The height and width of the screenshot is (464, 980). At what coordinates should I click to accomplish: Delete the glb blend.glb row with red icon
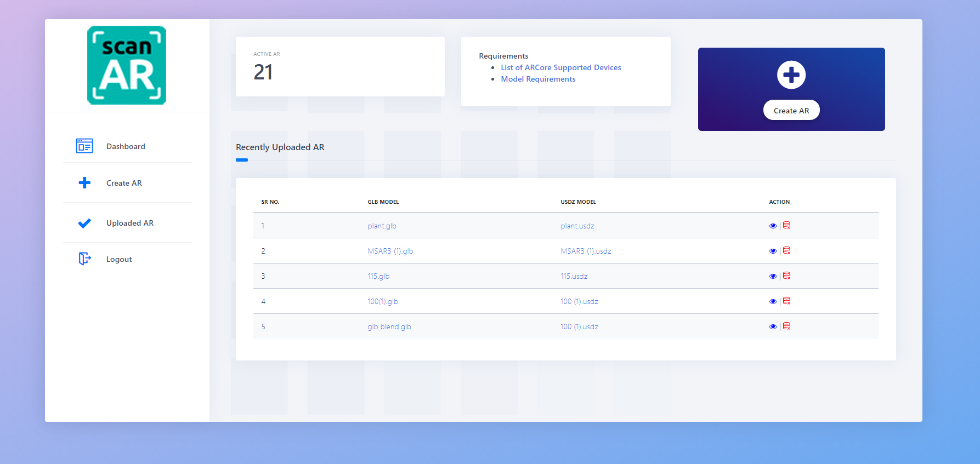point(786,326)
